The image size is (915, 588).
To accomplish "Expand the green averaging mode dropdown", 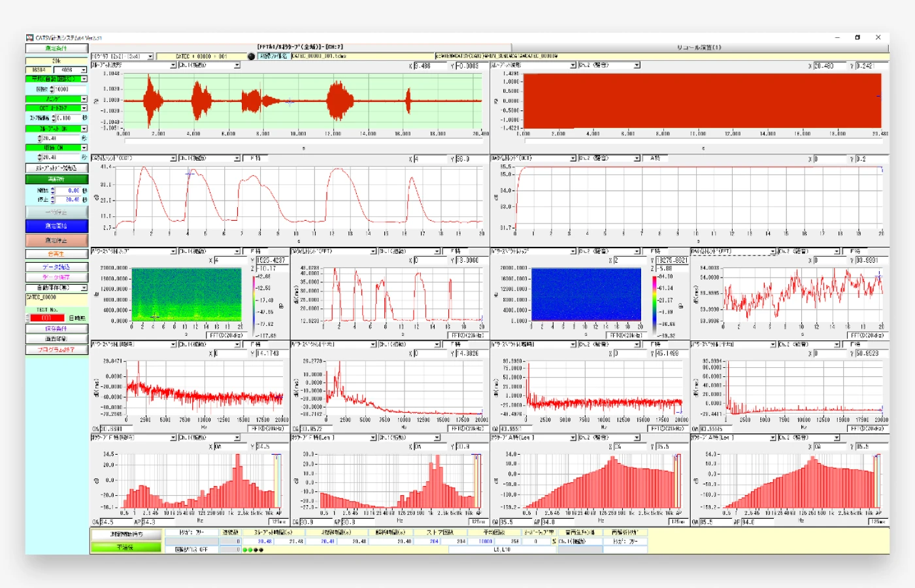I will (84, 79).
